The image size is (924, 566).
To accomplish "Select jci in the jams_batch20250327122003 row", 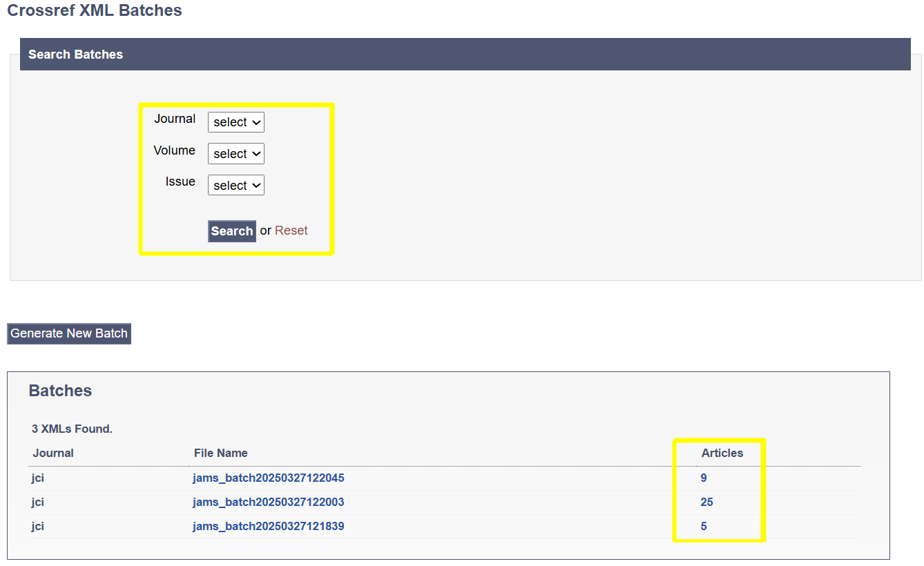I will (x=38, y=502).
